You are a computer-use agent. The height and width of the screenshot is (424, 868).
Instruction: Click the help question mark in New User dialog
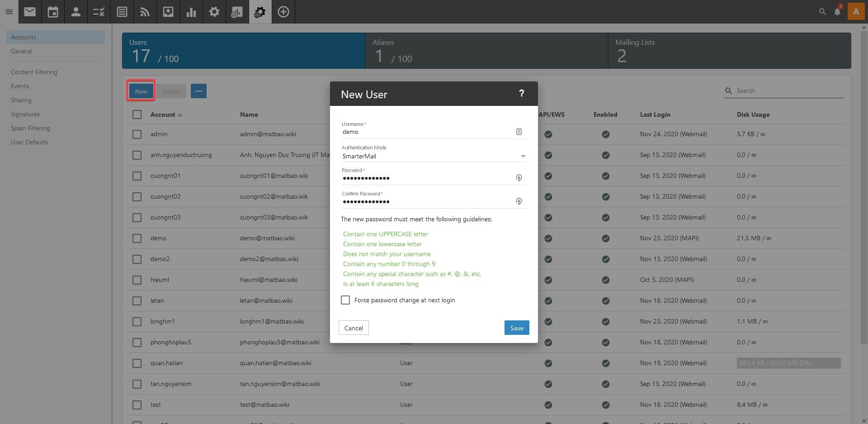522,93
